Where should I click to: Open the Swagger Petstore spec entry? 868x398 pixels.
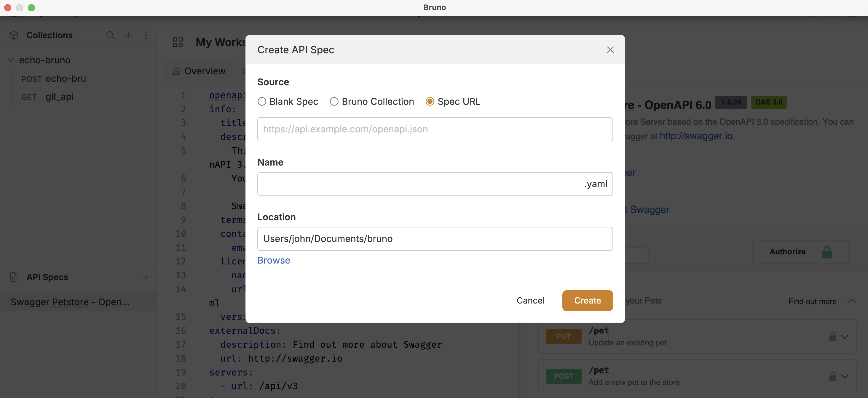70,302
